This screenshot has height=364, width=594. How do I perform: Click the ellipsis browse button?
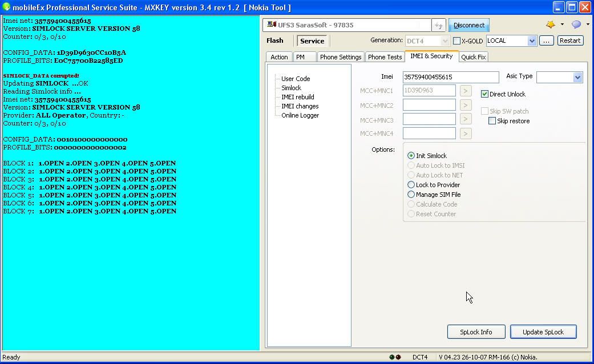546,41
